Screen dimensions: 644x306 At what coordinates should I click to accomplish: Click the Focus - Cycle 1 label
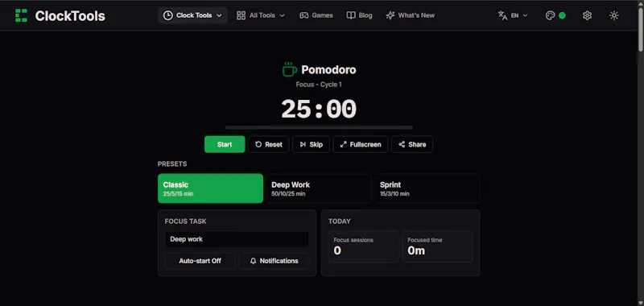pyautogui.click(x=319, y=85)
